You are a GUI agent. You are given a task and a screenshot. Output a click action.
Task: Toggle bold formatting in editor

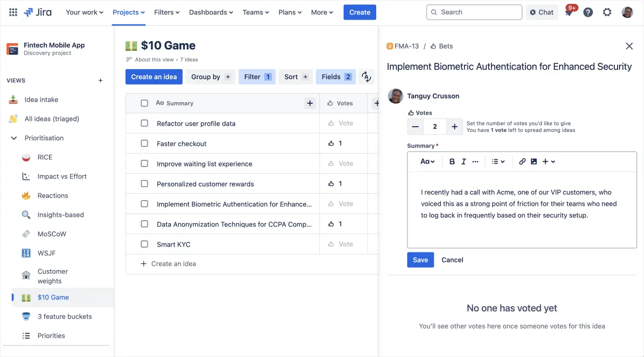tap(452, 162)
